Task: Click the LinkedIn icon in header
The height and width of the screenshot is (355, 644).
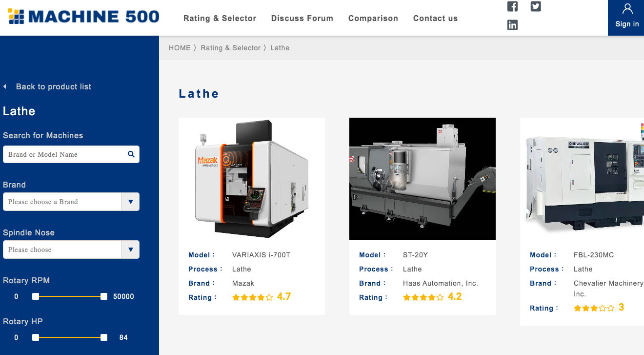Action: coord(512,25)
